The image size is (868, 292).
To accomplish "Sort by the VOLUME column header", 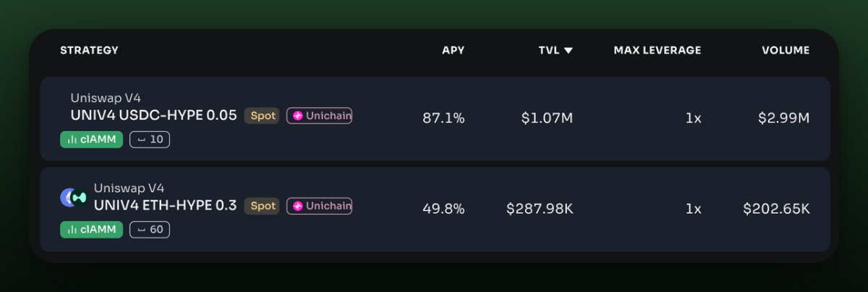I will [786, 51].
